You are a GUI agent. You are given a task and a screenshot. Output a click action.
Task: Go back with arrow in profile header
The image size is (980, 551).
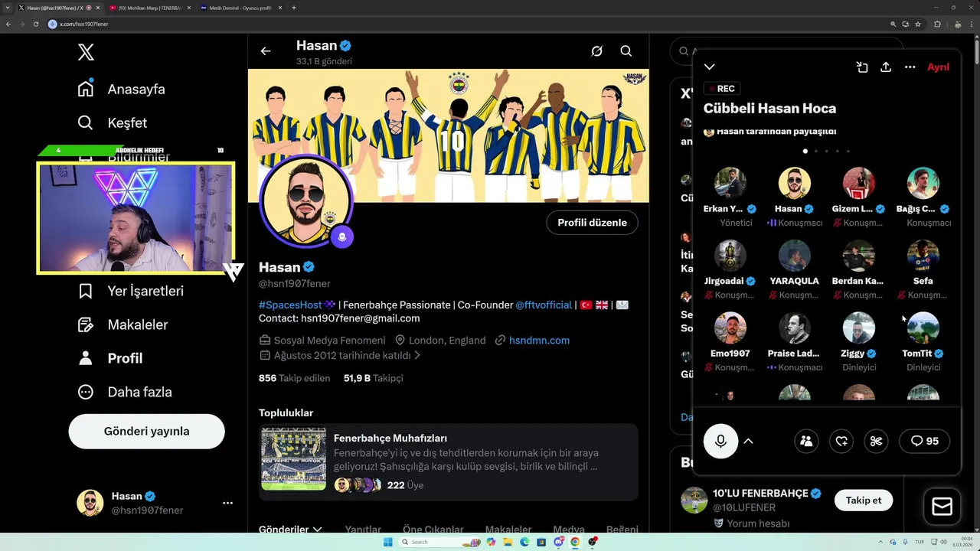pos(266,51)
